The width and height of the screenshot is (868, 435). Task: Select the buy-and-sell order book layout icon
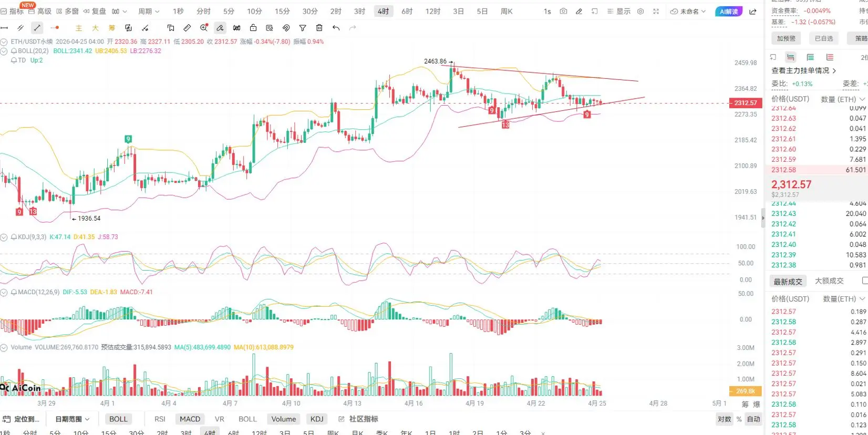tap(791, 57)
